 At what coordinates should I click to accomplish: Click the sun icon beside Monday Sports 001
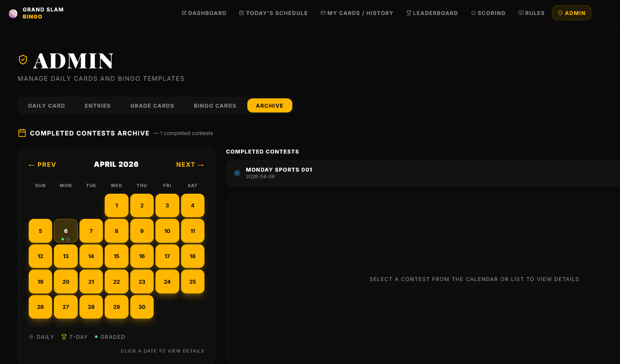[x=237, y=173]
